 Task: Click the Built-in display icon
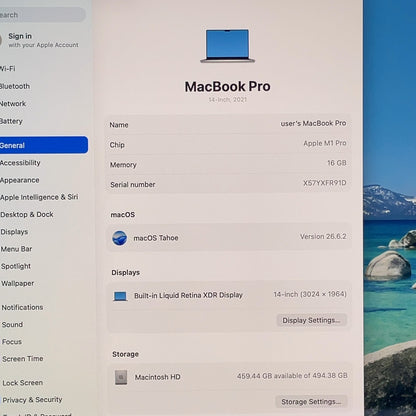tap(120, 296)
